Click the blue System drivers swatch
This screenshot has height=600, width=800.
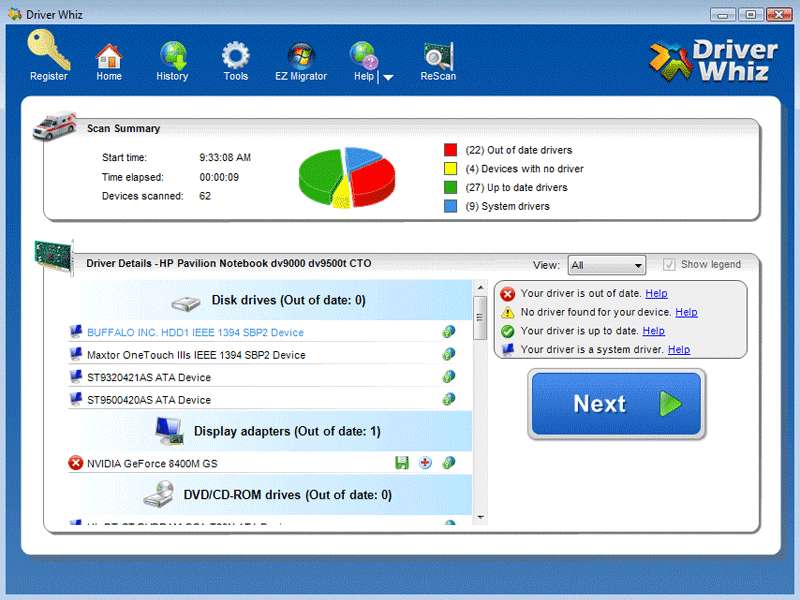coord(450,206)
